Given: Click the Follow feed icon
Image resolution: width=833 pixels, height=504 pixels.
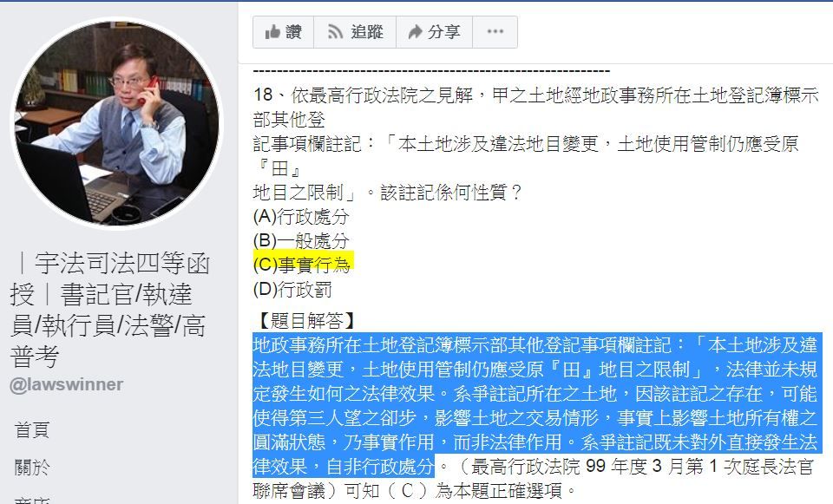Looking at the screenshot, I should (x=335, y=32).
